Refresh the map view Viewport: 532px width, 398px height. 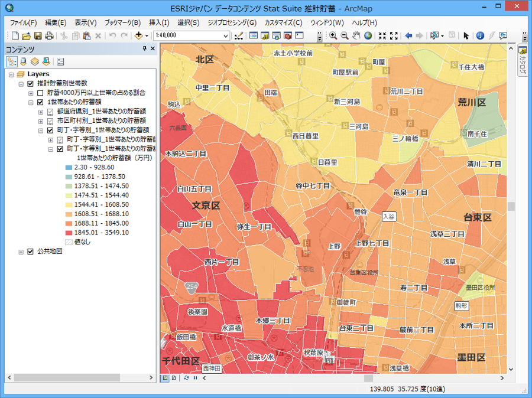click(x=186, y=378)
